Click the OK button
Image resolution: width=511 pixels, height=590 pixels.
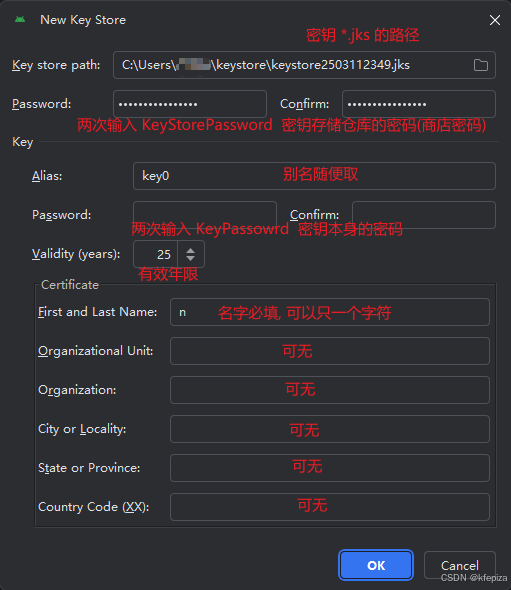(x=376, y=565)
